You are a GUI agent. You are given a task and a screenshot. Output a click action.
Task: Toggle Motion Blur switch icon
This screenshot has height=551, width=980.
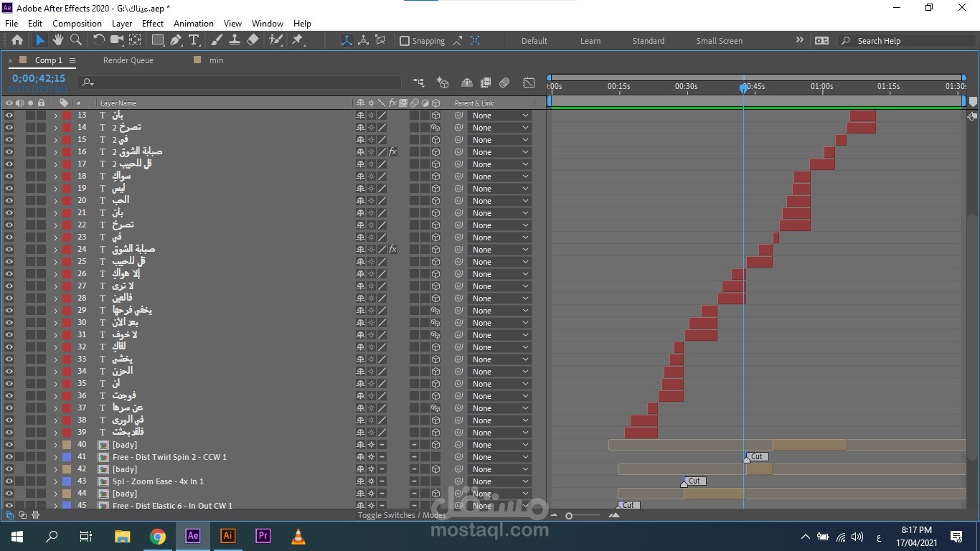click(504, 83)
